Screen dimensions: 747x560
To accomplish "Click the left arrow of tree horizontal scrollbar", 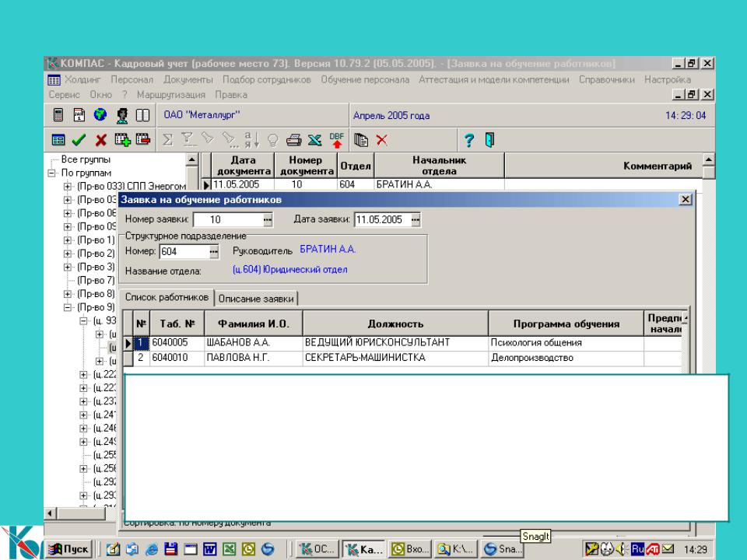I will pyautogui.click(x=51, y=513).
